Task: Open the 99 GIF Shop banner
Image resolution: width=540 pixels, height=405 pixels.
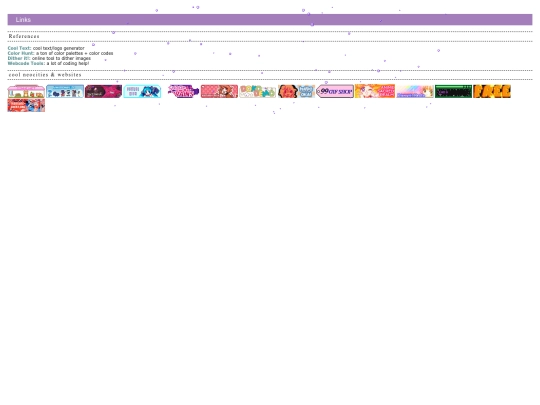Action: (335, 91)
